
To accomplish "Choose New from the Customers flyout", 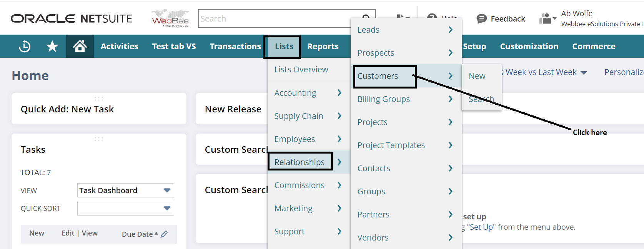I will point(477,76).
